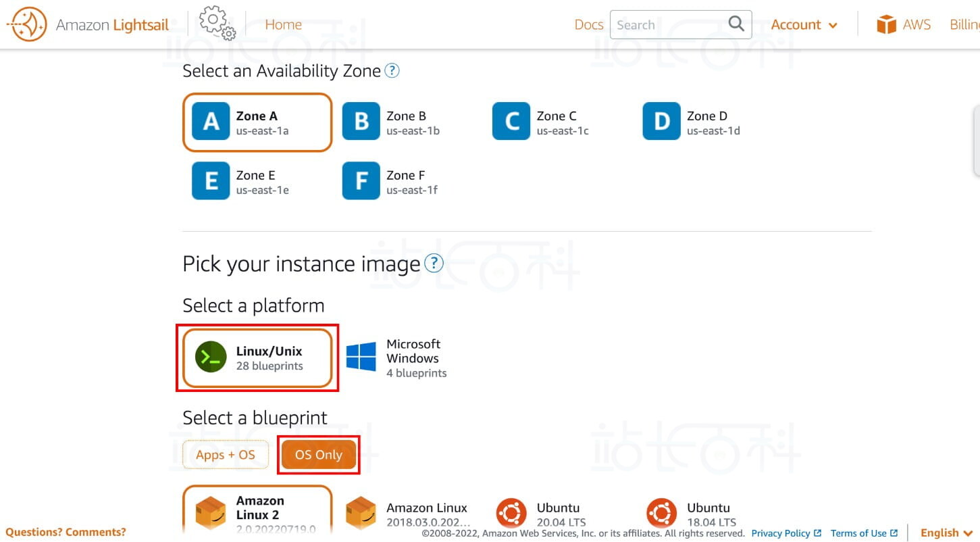980x542 pixels.
Task: Choose the Linux/Unix platform option
Action: [x=257, y=358]
